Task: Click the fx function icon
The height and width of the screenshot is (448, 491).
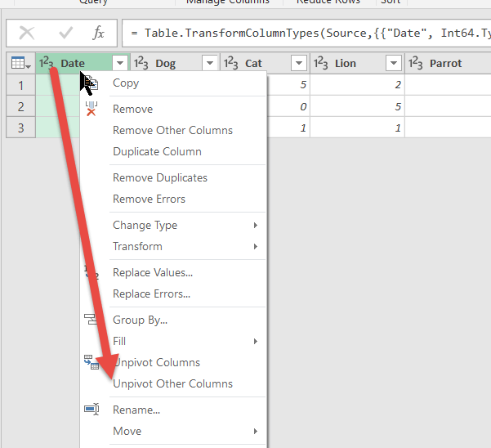Action: point(98,33)
